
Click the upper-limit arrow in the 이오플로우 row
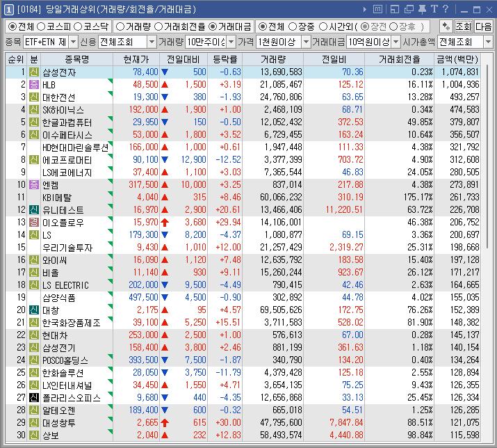[165, 223]
